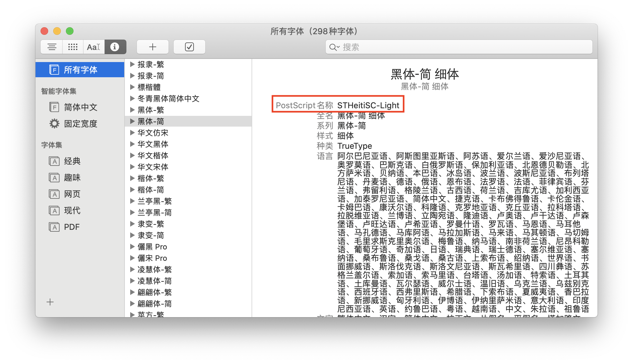The image size is (633, 364).
Task: Select 所有字体 in the sidebar
Action: coord(80,70)
